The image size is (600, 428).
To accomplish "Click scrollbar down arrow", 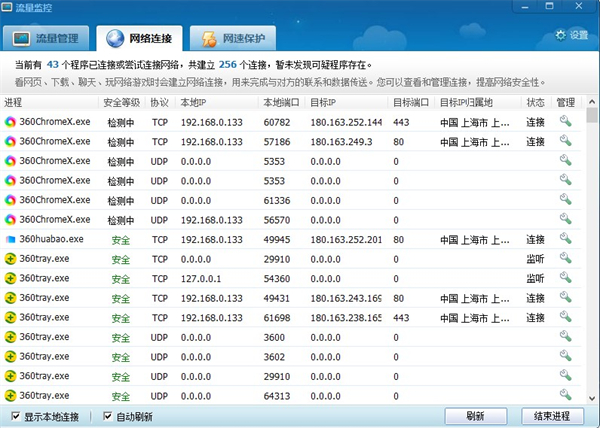I will point(592,398).
